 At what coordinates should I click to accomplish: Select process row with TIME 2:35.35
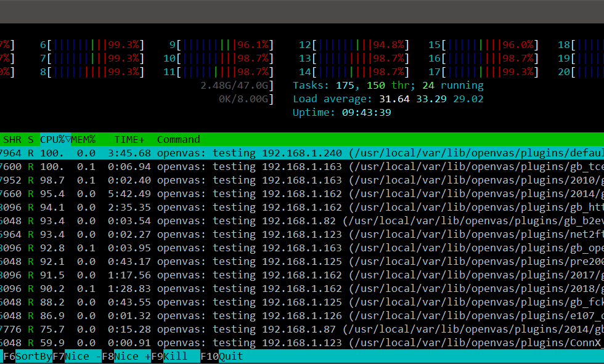[302, 207]
